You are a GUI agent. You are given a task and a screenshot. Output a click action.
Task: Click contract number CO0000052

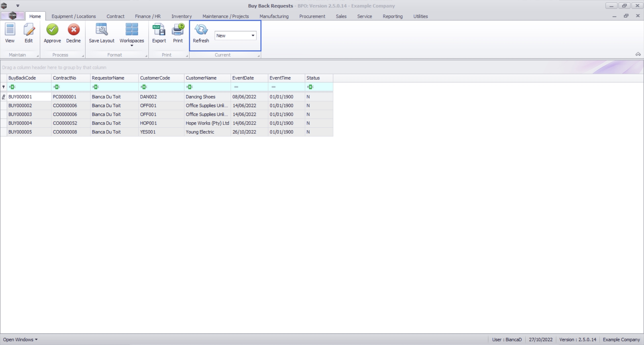pyautogui.click(x=65, y=123)
